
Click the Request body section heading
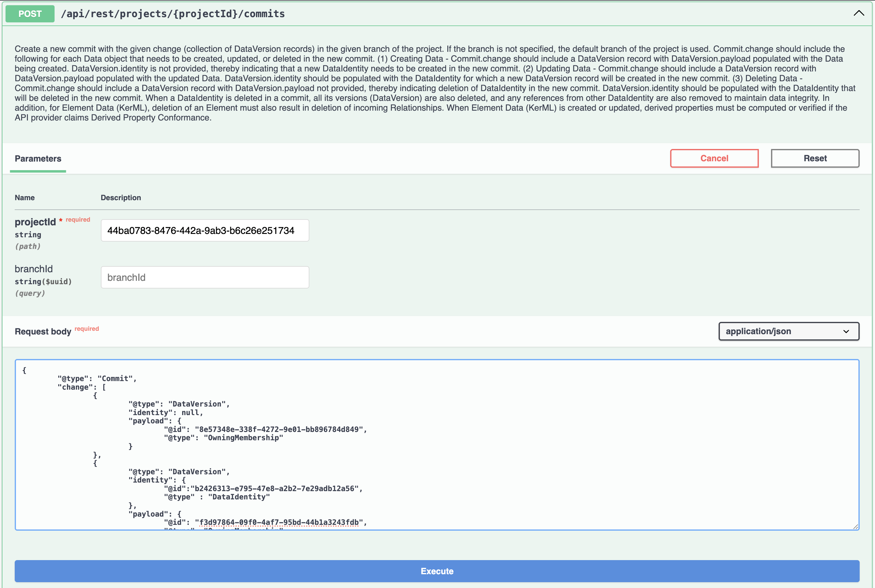(x=43, y=331)
